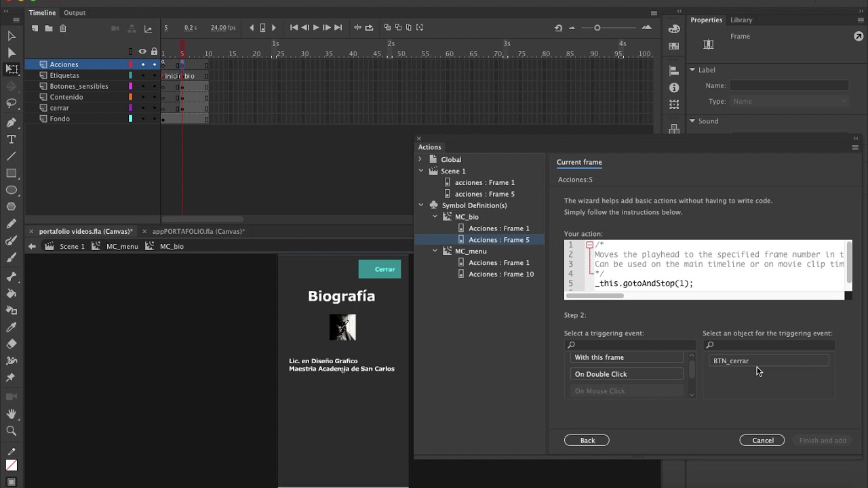Toggle loop playback in timeline

[370, 28]
